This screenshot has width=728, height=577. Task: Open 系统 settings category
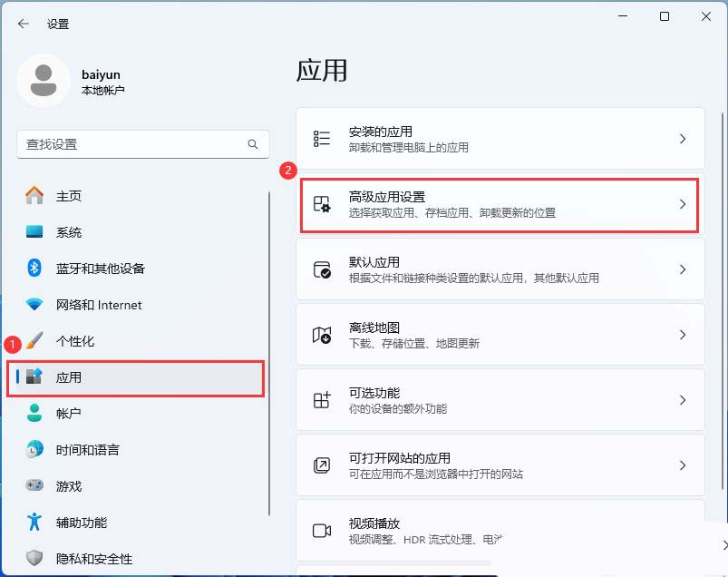69,232
